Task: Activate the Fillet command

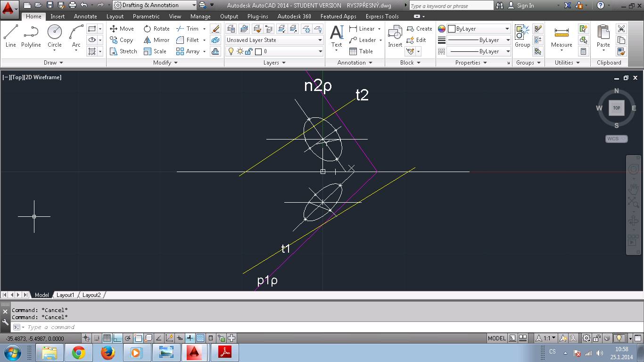Action: (188, 40)
